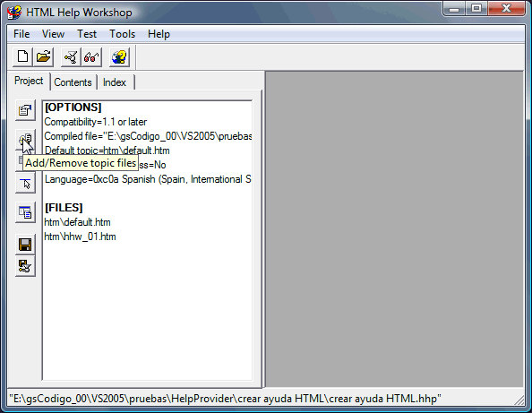Click Add/Remove topic files button
Viewport: 532px width, 413px height.
tap(25, 139)
